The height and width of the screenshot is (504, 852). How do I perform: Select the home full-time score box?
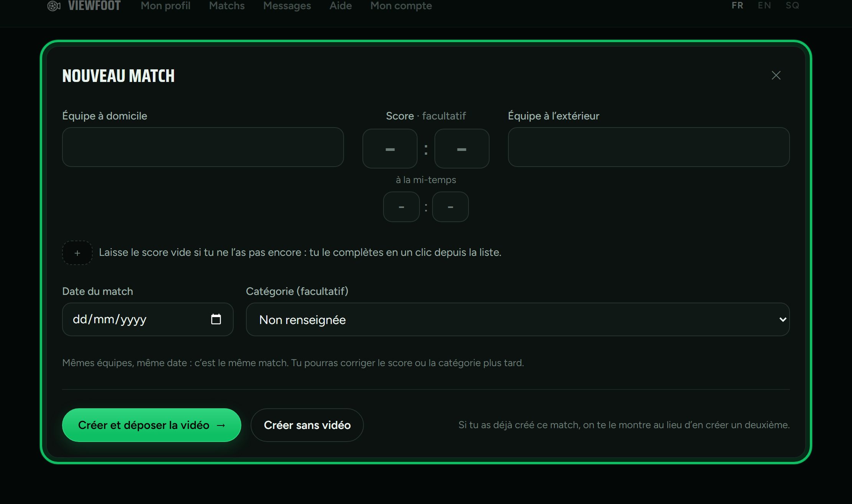click(x=390, y=149)
